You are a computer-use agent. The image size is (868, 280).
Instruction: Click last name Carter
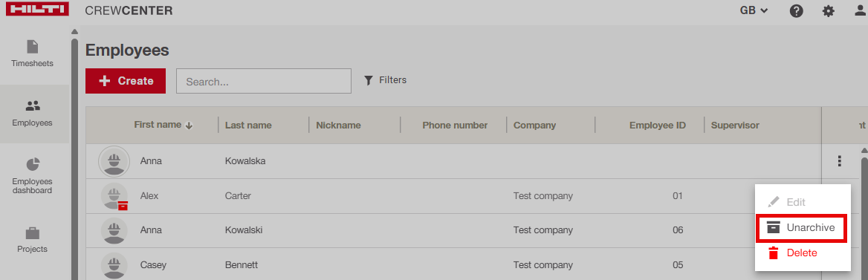(x=238, y=196)
